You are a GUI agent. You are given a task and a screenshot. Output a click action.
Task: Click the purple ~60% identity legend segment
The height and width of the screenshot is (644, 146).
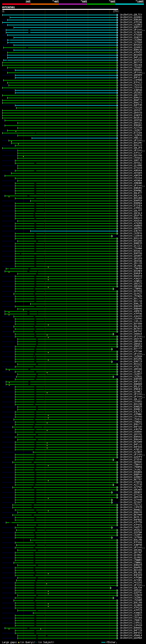pos(73,4)
